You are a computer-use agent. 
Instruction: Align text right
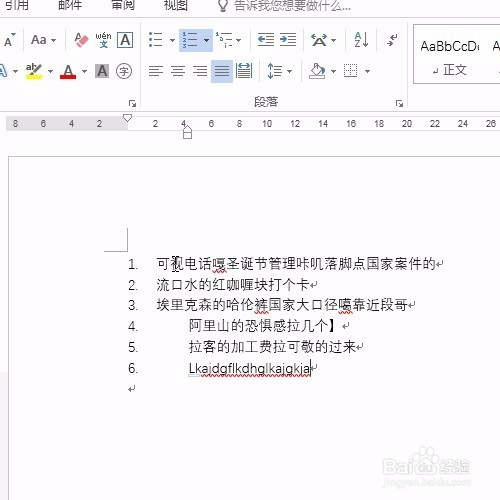click(x=200, y=71)
